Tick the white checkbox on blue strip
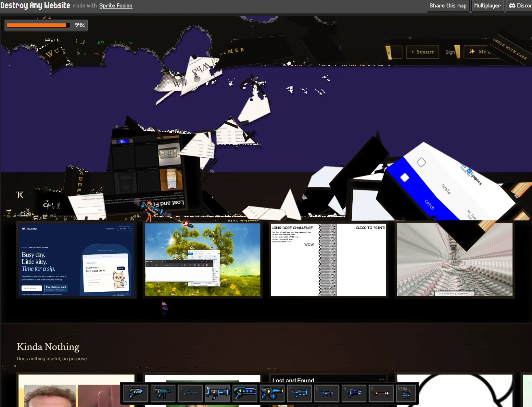This screenshot has height=407, width=532. (x=405, y=178)
